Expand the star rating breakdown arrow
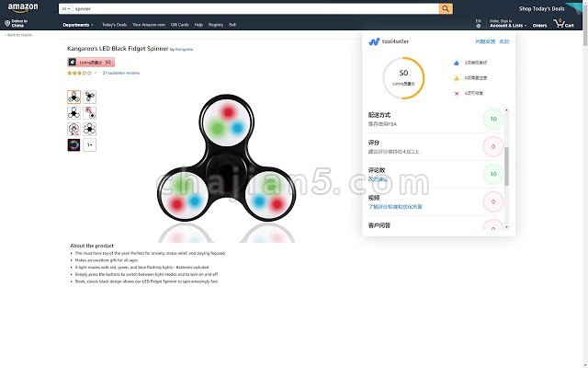Screen dimensions: 588x368 coord(96,73)
